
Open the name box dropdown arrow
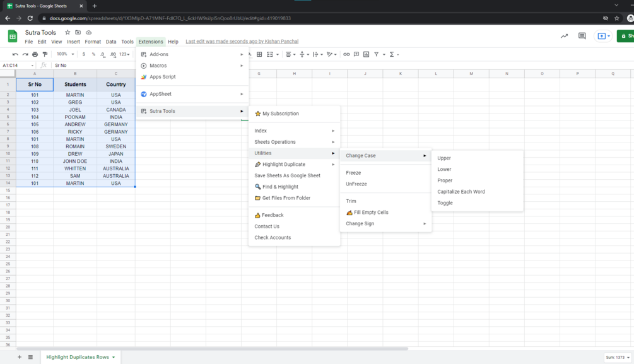pyautogui.click(x=32, y=65)
